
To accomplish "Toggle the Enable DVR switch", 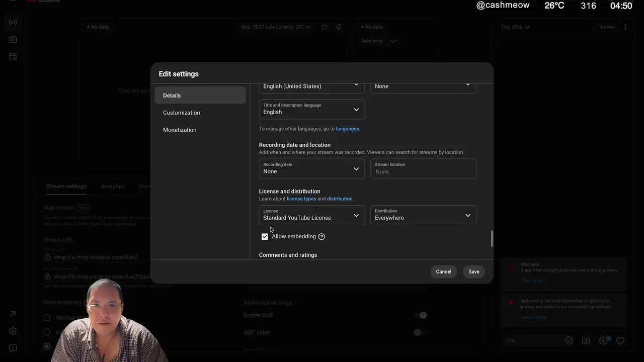I will [x=420, y=315].
